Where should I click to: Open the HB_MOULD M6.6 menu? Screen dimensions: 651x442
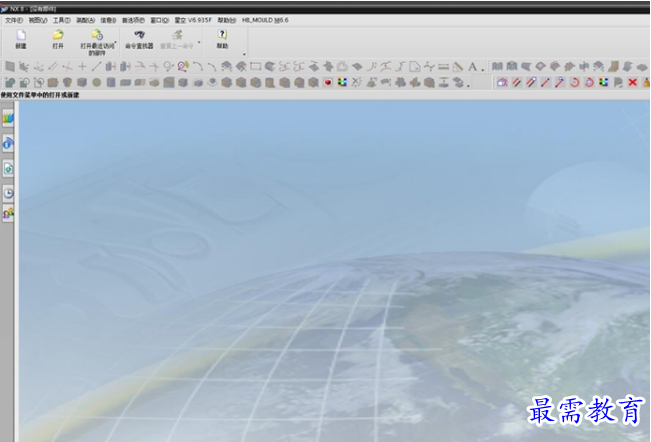pos(265,20)
